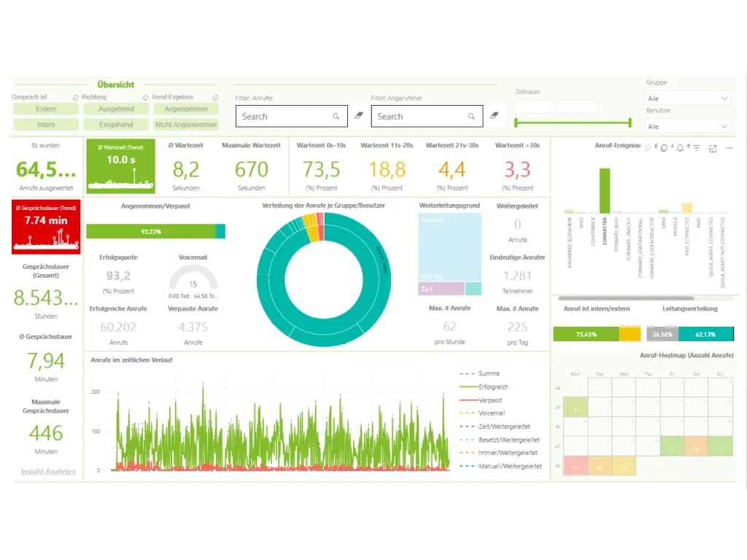Select the Übersicht tab
This screenshot has height=560, width=747.
[117, 84]
